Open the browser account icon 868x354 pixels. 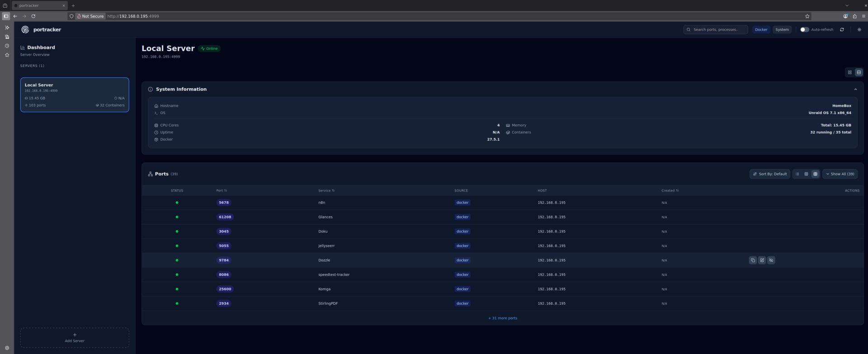pos(845,16)
